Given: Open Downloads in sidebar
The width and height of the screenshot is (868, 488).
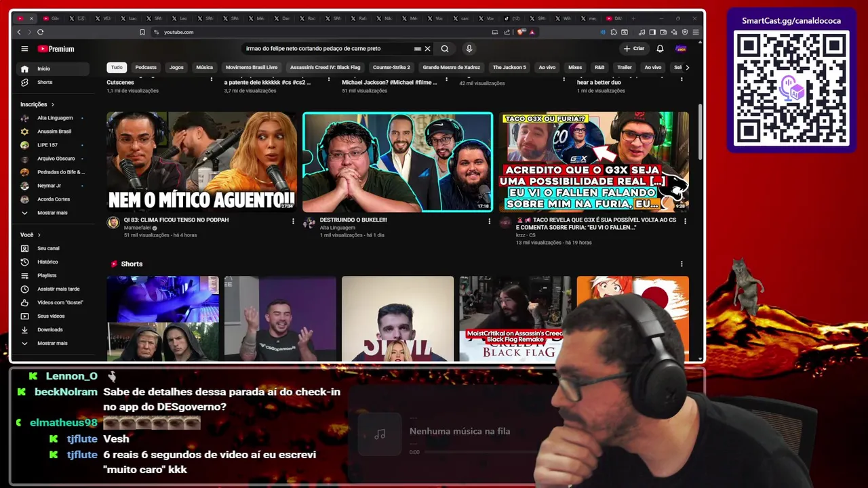Looking at the screenshot, I should click(53, 329).
